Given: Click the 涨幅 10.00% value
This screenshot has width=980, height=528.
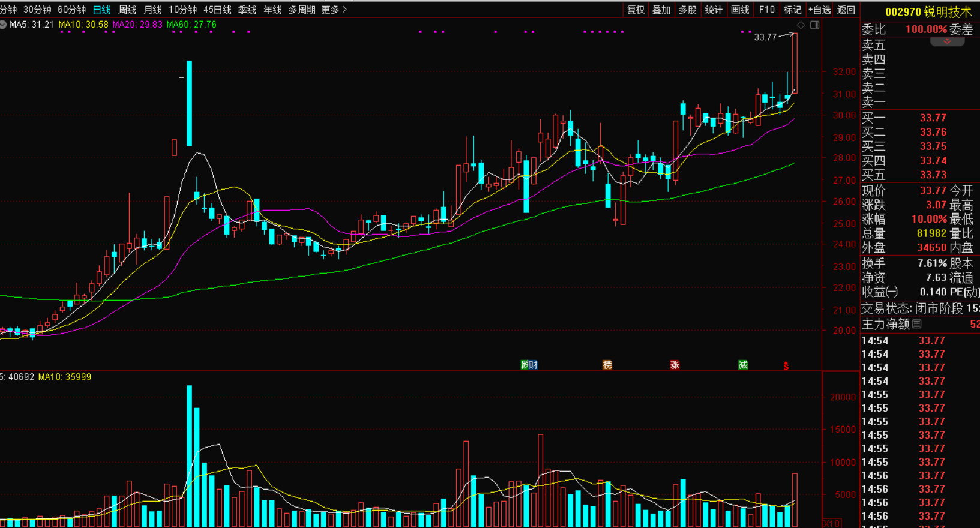Looking at the screenshot, I should point(929,220).
